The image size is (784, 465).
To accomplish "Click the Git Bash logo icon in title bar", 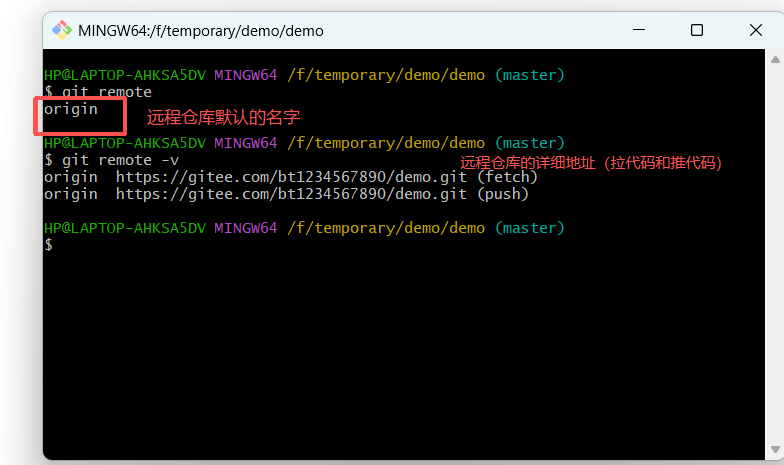I will 62,30.
